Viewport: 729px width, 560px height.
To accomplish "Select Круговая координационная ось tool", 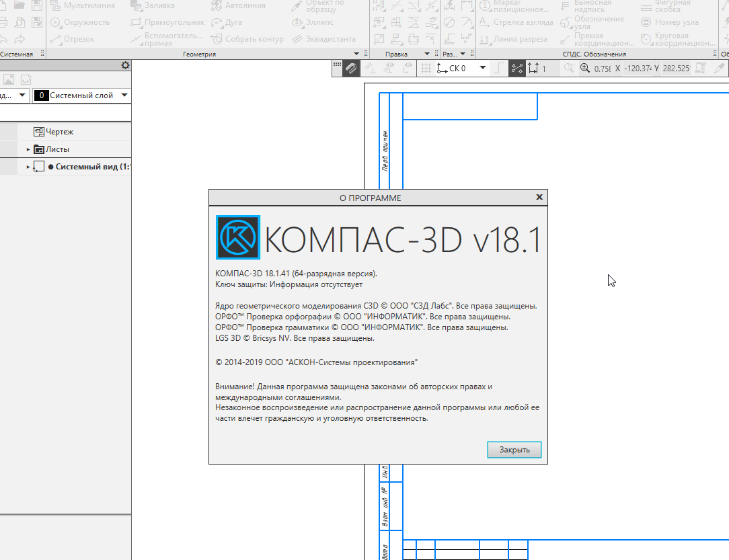I will [x=678, y=39].
